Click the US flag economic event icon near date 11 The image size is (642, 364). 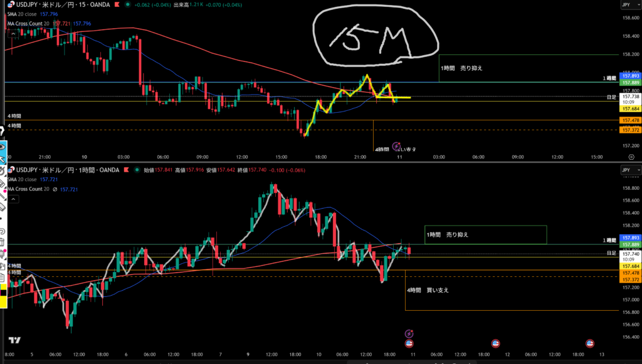pos(409,343)
